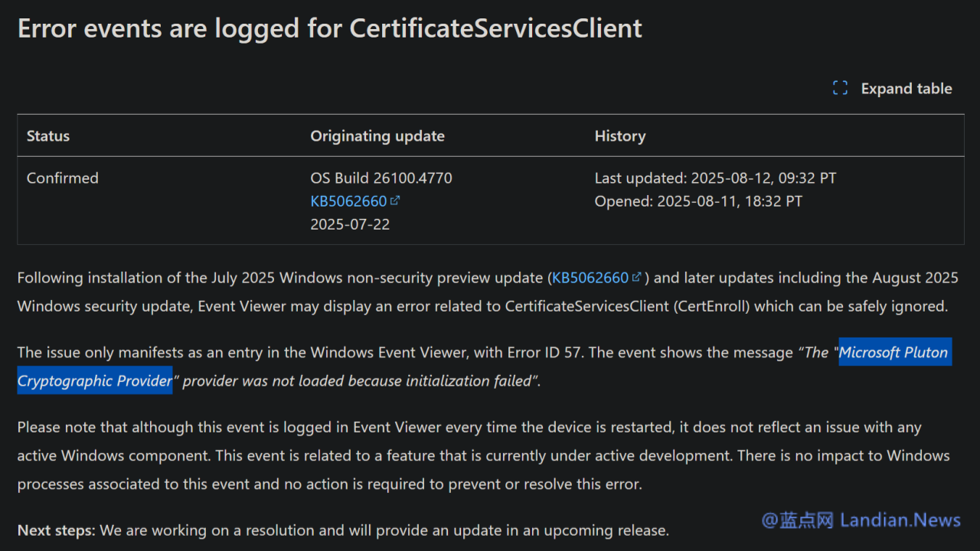Screen dimensions: 980x551
Task: Click the highlighted Cryptographic Provider text
Action: click(x=95, y=380)
